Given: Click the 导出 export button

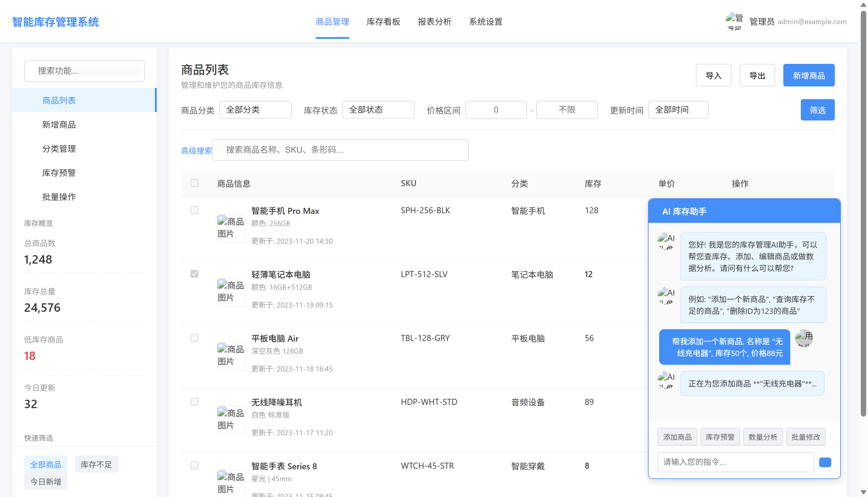Looking at the screenshot, I should click(x=757, y=75).
